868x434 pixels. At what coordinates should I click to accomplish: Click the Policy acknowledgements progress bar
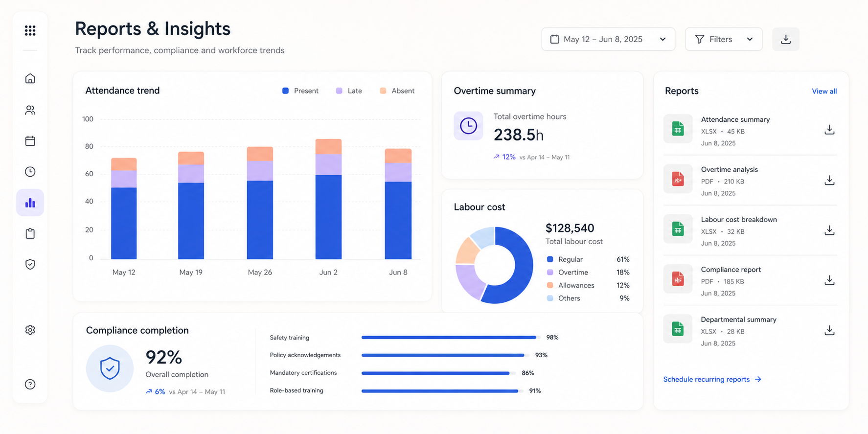pyautogui.click(x=445, y=355)
